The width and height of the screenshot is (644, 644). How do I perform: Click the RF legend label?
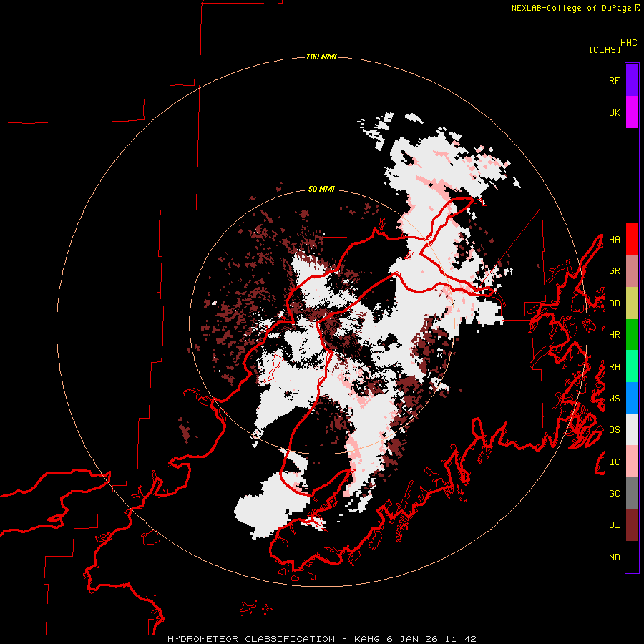point(615,80)
